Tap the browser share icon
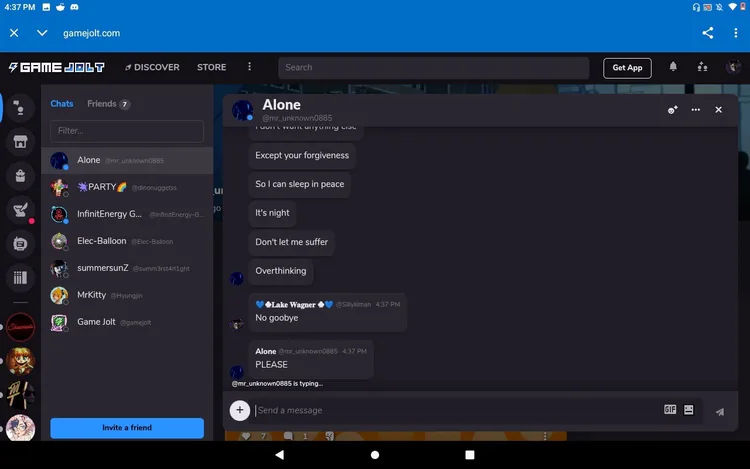 (707, 33)
